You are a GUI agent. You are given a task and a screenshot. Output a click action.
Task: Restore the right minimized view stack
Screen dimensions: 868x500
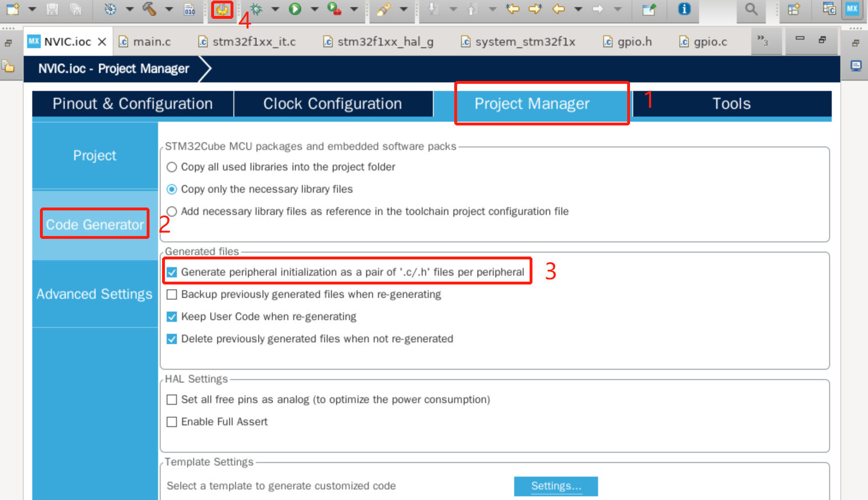coord(855,43)
